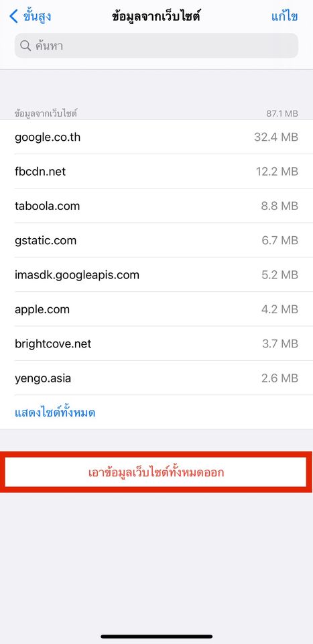
Task: Select the taboola.com entry
Action: point(156,206)
